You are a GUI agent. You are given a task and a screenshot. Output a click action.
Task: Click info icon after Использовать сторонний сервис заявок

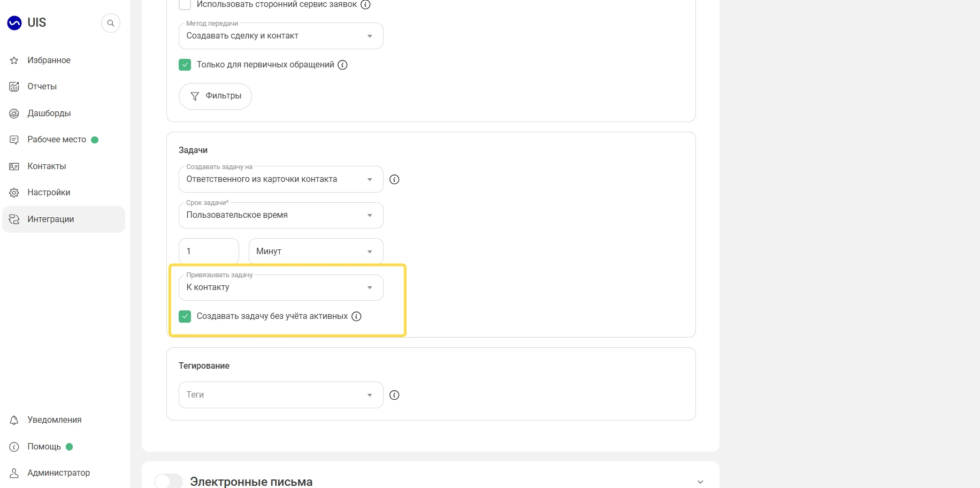click(x=365, y=4)
